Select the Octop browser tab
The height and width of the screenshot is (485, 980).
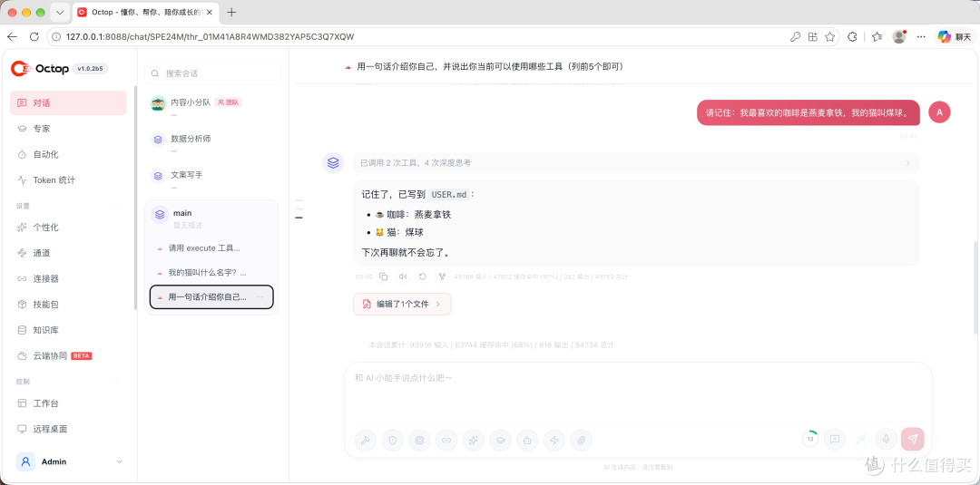pos(147,13)
